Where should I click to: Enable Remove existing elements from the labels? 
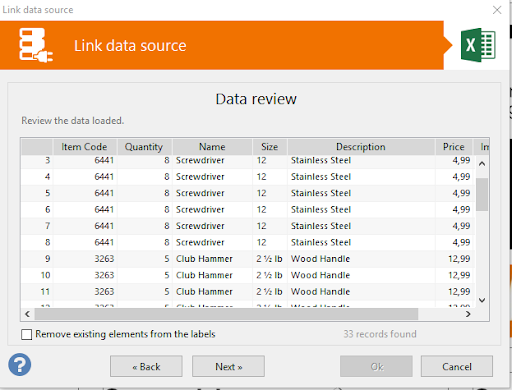click(27, 334)
